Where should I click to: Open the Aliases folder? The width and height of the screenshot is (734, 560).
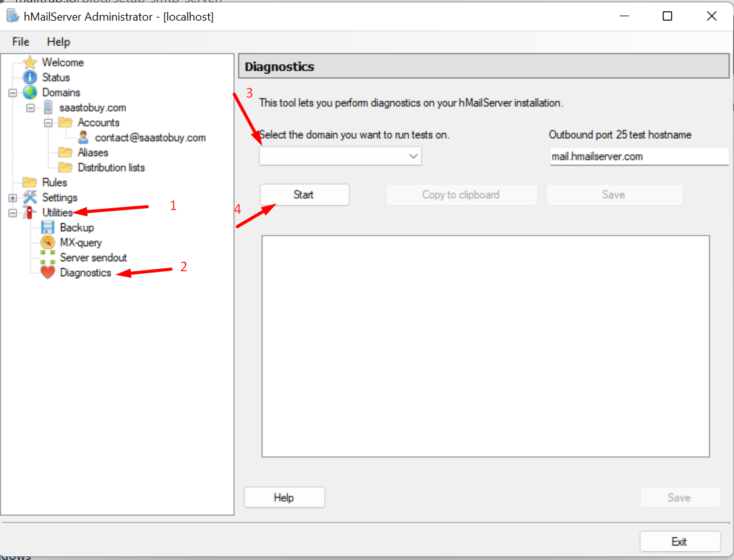click(x=94, y=152)
